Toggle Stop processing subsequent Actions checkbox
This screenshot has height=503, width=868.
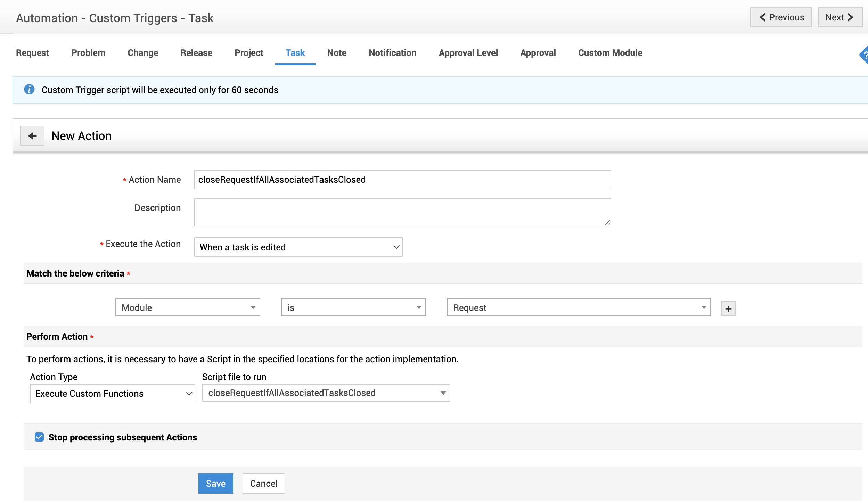pos(39,437)
